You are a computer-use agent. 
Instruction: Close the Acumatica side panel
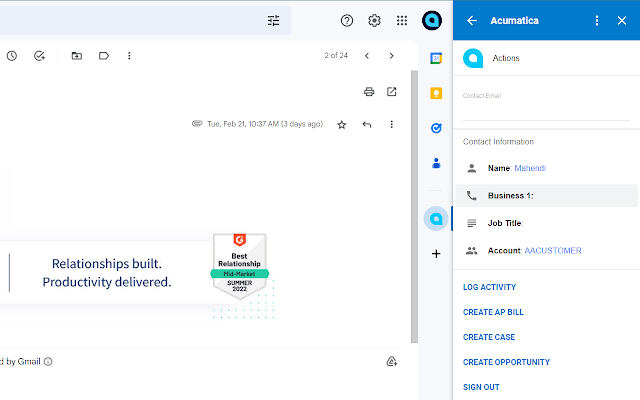(622, 20)
